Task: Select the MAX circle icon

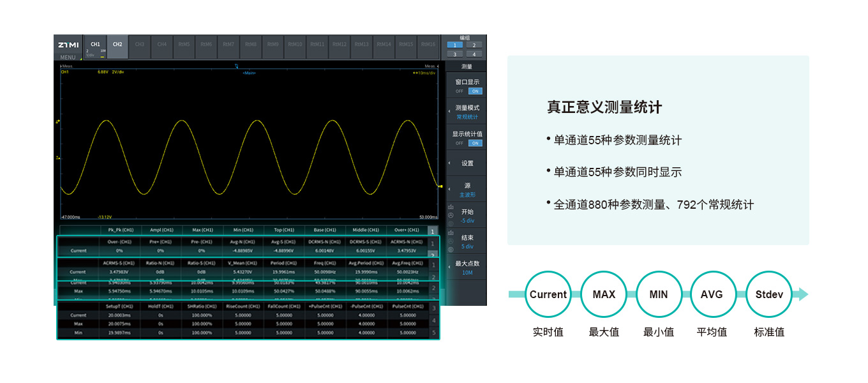Action: (x=603, y=294)
